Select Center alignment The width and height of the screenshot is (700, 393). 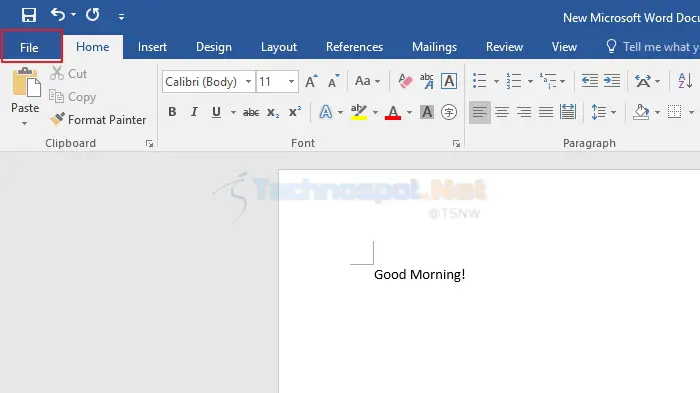(502, 112)
